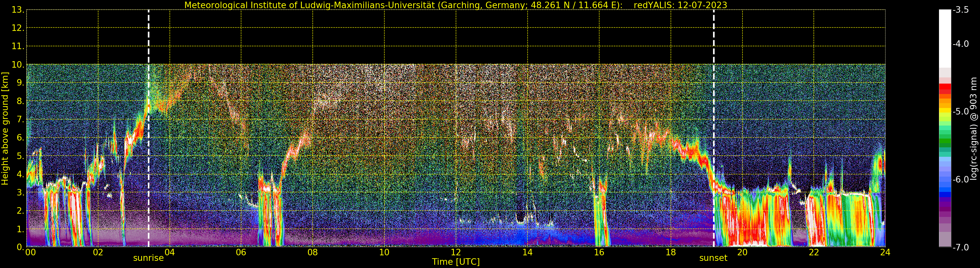
Task: Click the '16' tick on the time axis
Action: pos(599,252)
